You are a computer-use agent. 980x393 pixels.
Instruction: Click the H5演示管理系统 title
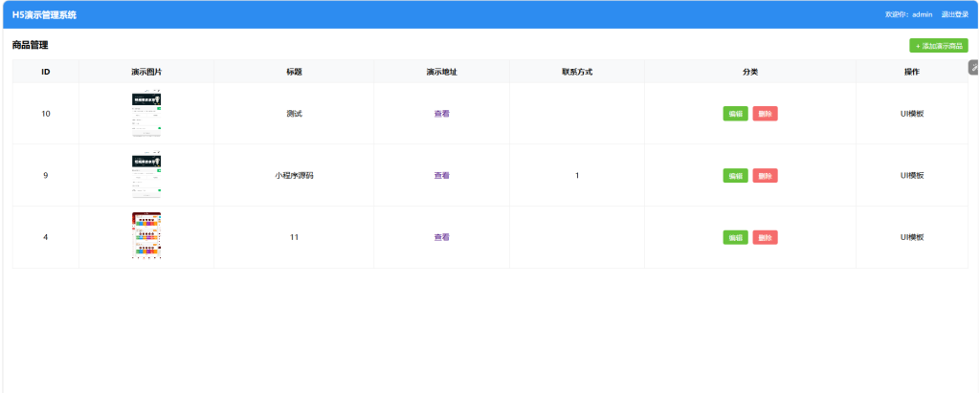coord(44,14)
